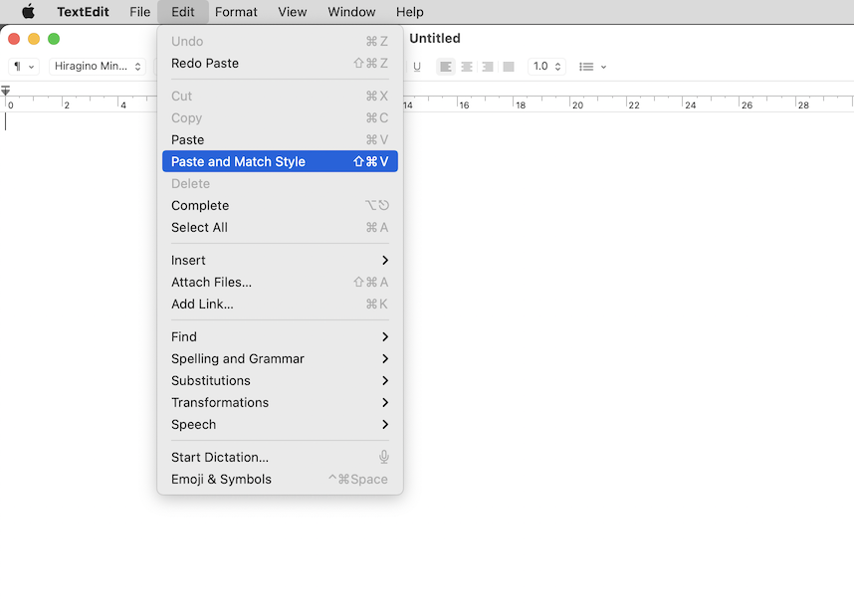Open the paragraph styles dropdown
Viewport: 854px width, 616px height.
coord(24,67)
